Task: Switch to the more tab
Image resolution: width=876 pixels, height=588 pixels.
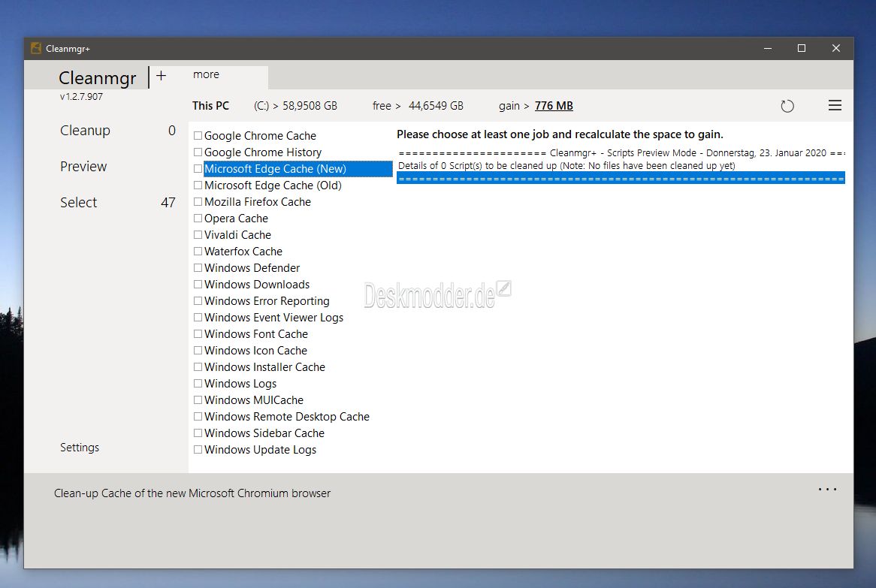Action: (206, 74)
